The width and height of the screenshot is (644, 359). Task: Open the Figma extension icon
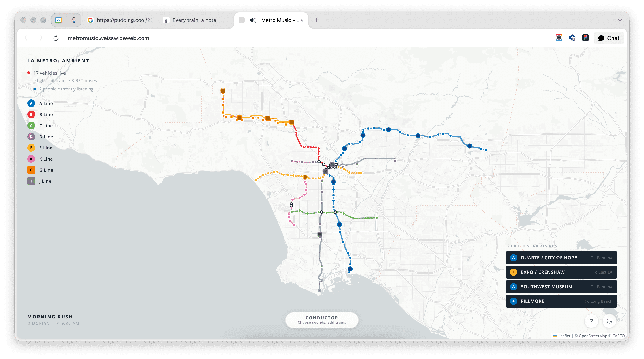tap(585, 38)
